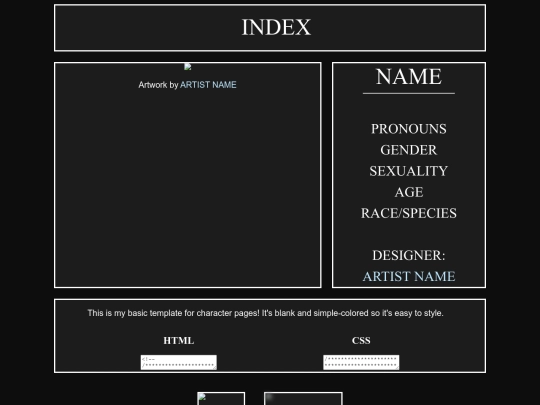Open the dark thumbnail box at page bottom
This screenshot has width=540, height=405.
tap(303, 398)
